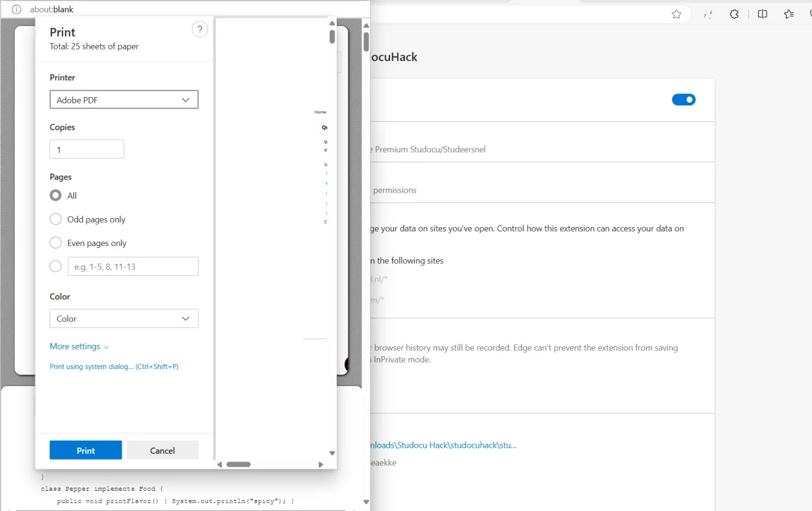Click the page range text field
This screenshot has height=511, width=812.
[x=133, y=266]
